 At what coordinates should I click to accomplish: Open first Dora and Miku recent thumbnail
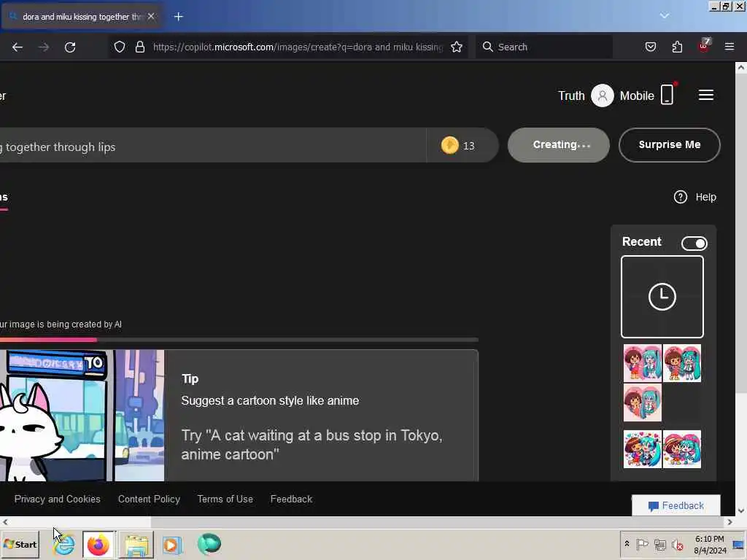[x=642, y=363]
